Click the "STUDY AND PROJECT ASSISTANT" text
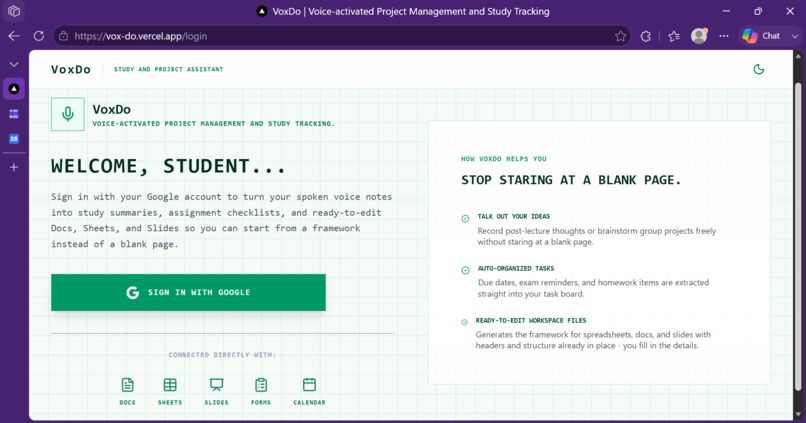This screenshot has height=423, width=806. pos(169,69)
